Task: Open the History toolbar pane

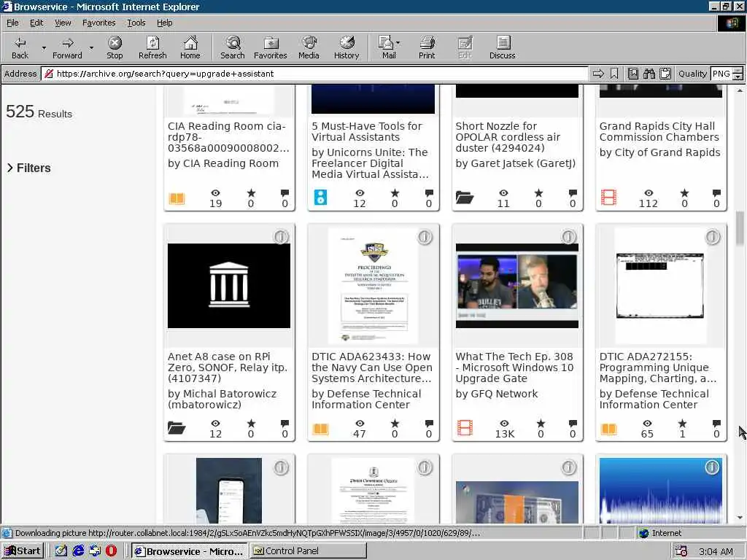Action: 347,47
